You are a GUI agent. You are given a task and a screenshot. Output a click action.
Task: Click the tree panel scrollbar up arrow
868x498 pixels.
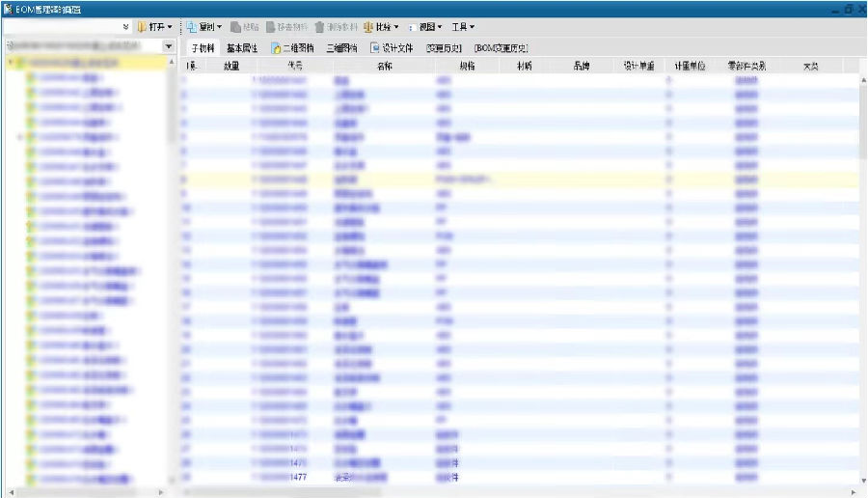[171, 61]
